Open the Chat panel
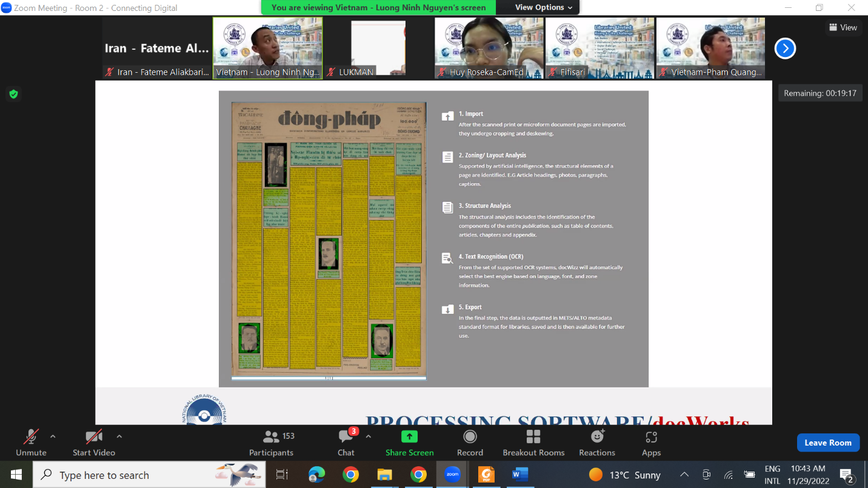 click(346, 443)
